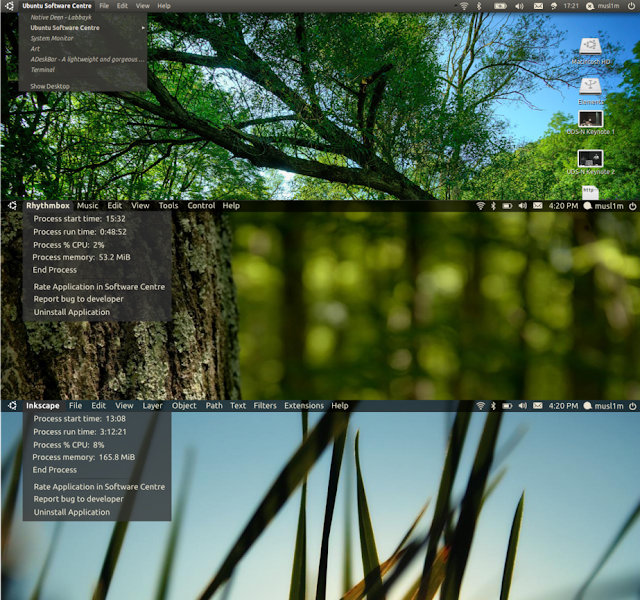Click 'Process run time: 3:12:21' entry
This screenshot has width=640, height=600.
click(80, 432)
